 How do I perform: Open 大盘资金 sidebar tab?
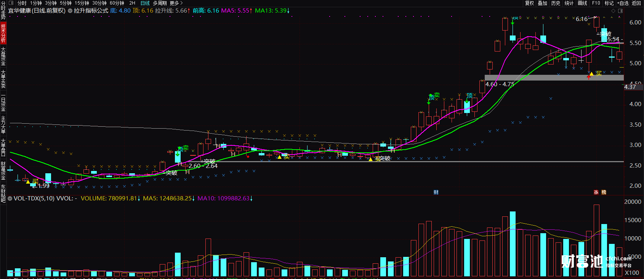click(x=3, y=56)
